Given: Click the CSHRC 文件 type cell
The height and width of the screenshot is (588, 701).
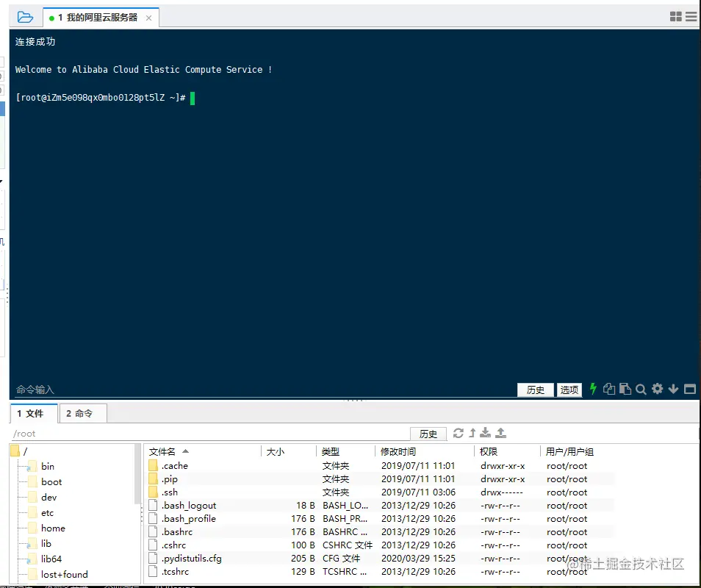Looking at the screenshot, I should pyautogui.click(x=348, y=545).
